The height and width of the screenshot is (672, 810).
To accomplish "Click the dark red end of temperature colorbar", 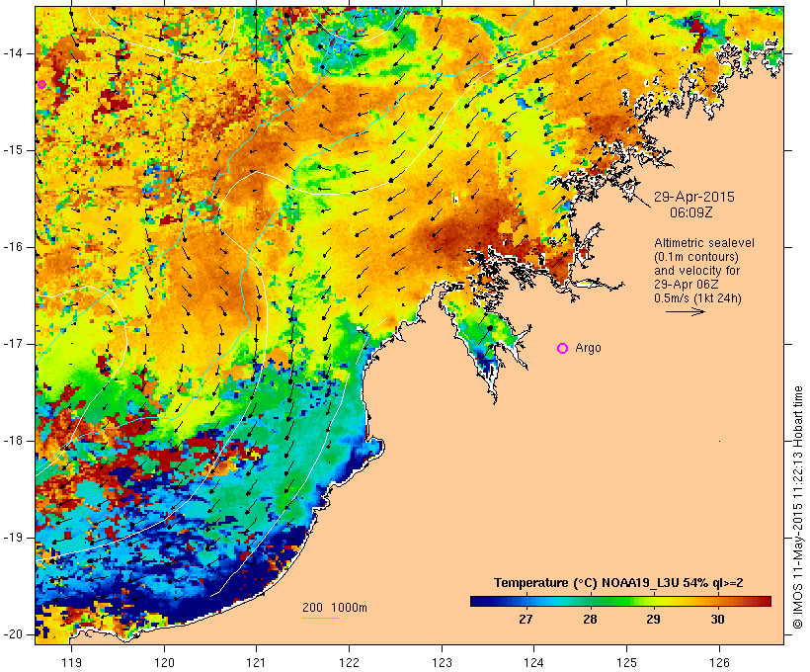I will point(766,601).
